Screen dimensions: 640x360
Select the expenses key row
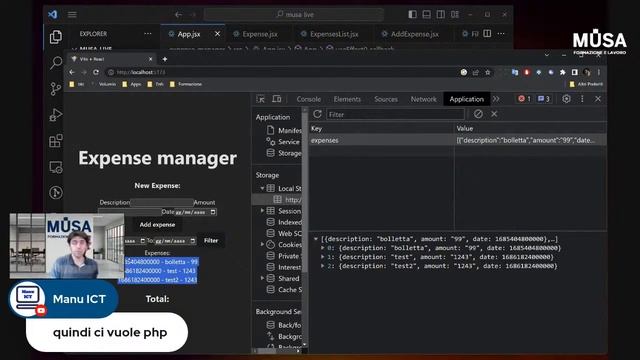coord(457,140)
